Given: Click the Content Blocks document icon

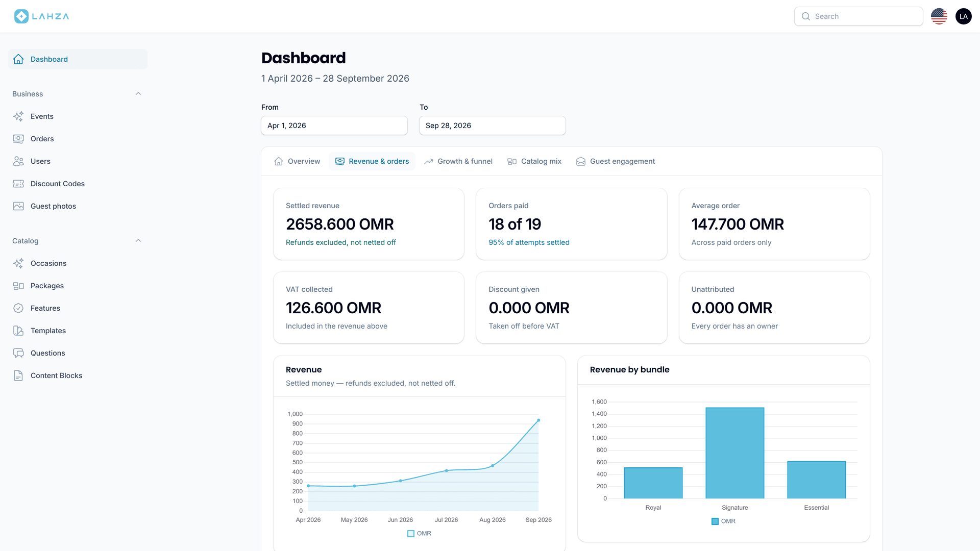Looking at the screenshot, I should 18,375.
